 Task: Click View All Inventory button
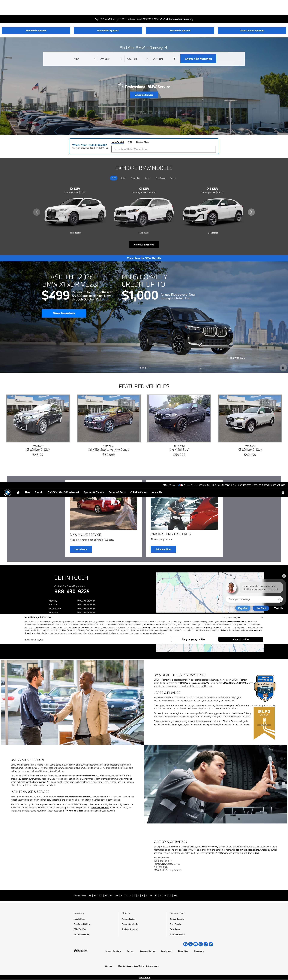(x=144, y=245)
